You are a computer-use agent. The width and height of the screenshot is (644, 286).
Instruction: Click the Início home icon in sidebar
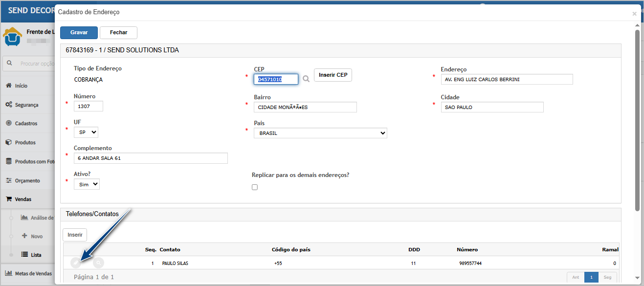pyautogui.click(x=8, y=86)
